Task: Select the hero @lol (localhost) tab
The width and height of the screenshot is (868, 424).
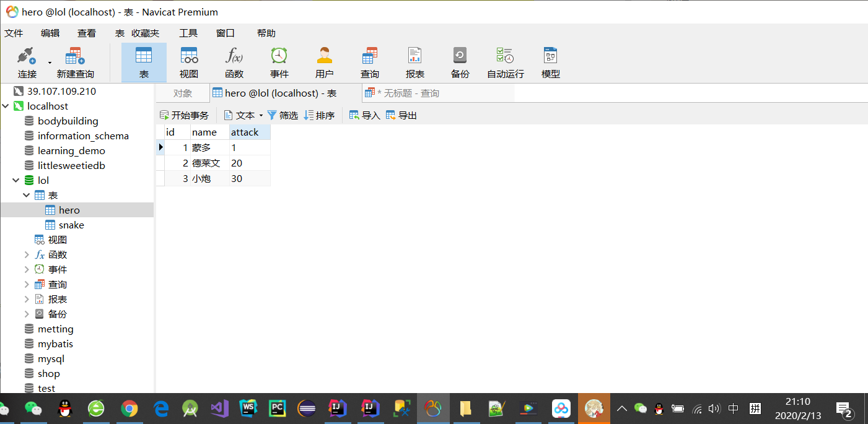Action: [285, 93]
